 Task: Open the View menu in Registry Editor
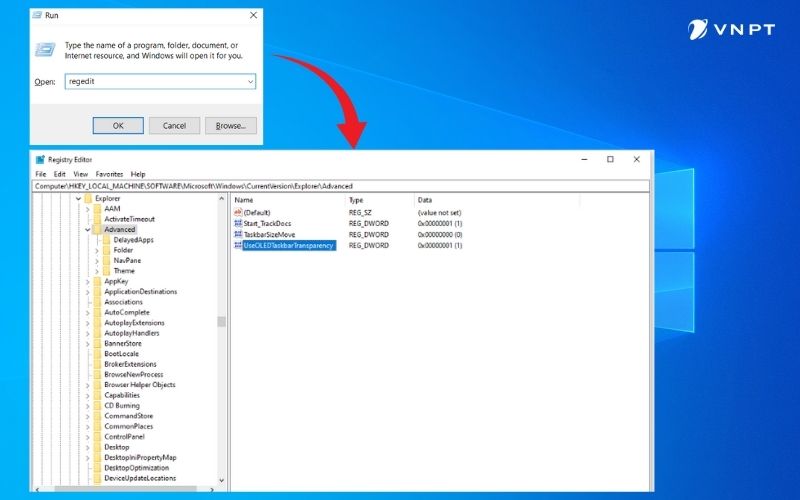[80, 174]
